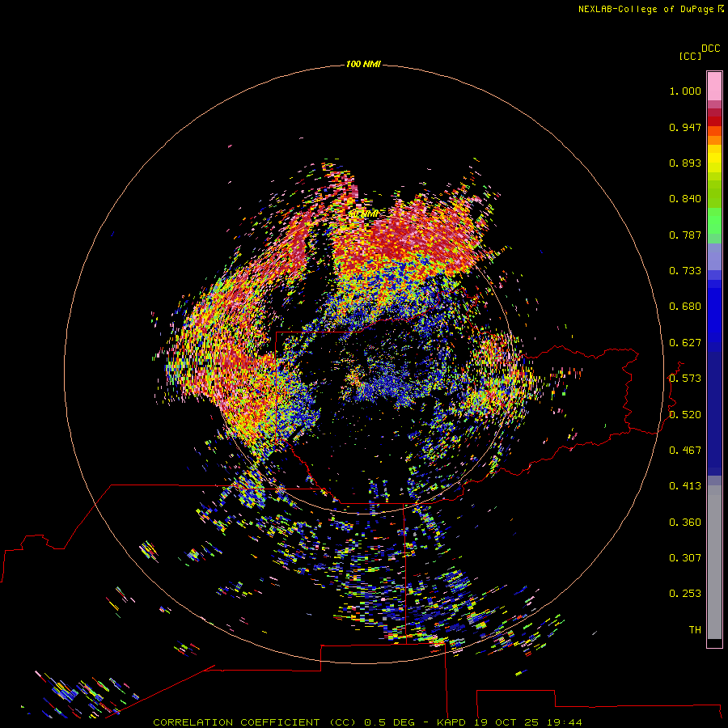
Task: Click the NEXLAB-College of DuPage credit text
Action: point(645,9)
